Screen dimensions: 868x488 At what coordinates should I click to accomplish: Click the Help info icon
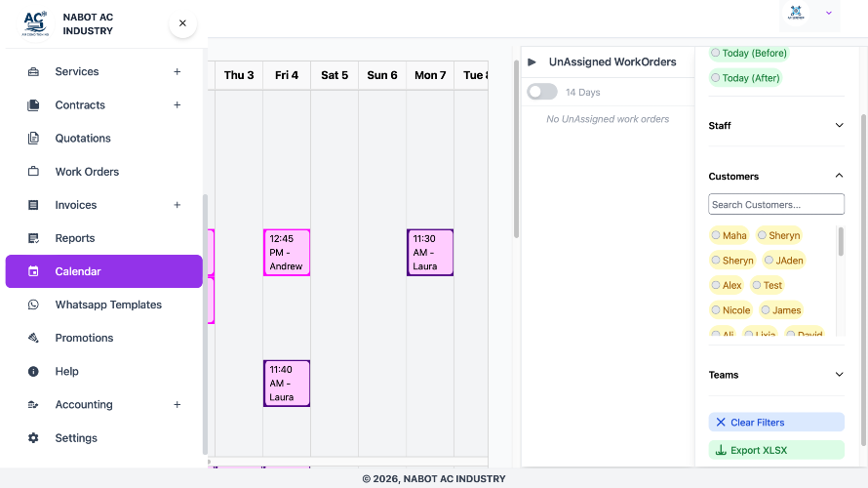tap(34, 372)
